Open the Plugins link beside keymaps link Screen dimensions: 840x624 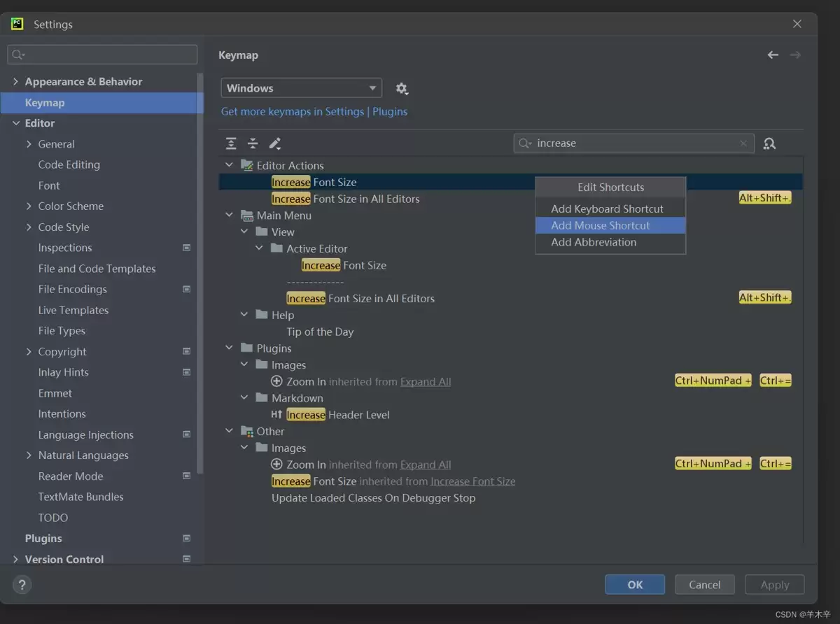pyautogui.click(x=390, y=111)
